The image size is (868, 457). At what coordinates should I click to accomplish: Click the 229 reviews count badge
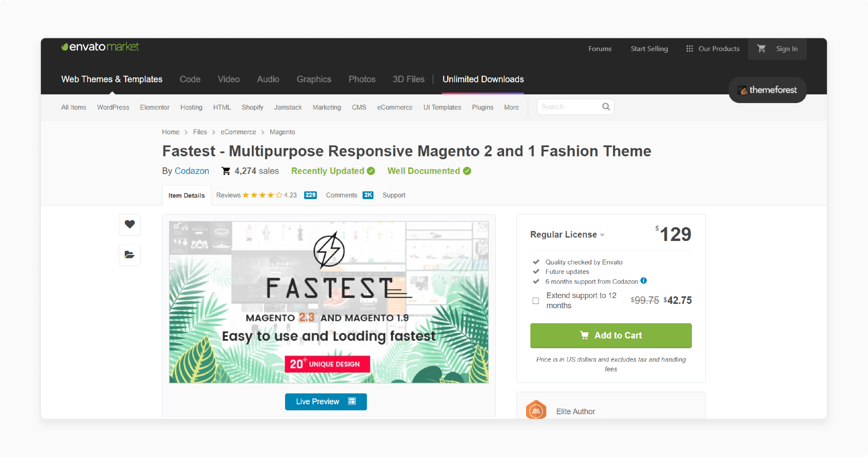310,195
